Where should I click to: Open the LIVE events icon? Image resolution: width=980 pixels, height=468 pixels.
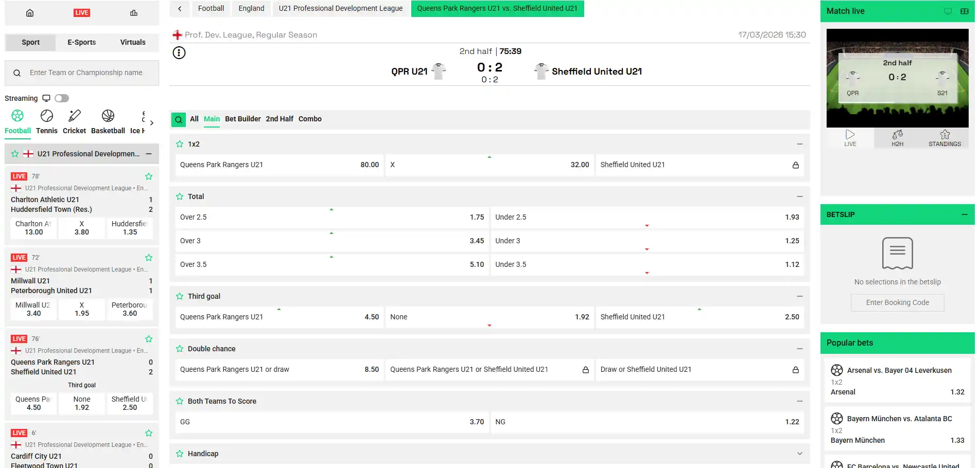point(81,13)
